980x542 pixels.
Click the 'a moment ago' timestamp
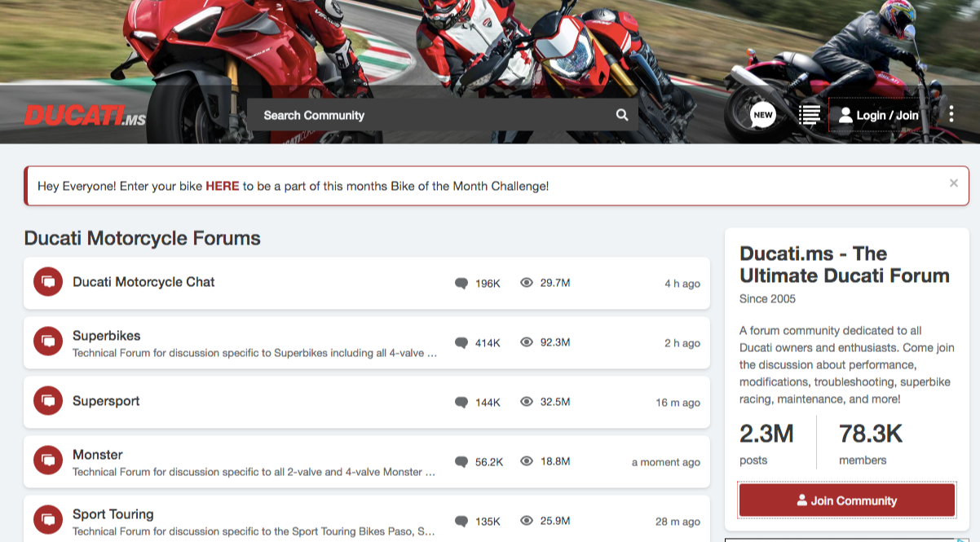point(666,462)
